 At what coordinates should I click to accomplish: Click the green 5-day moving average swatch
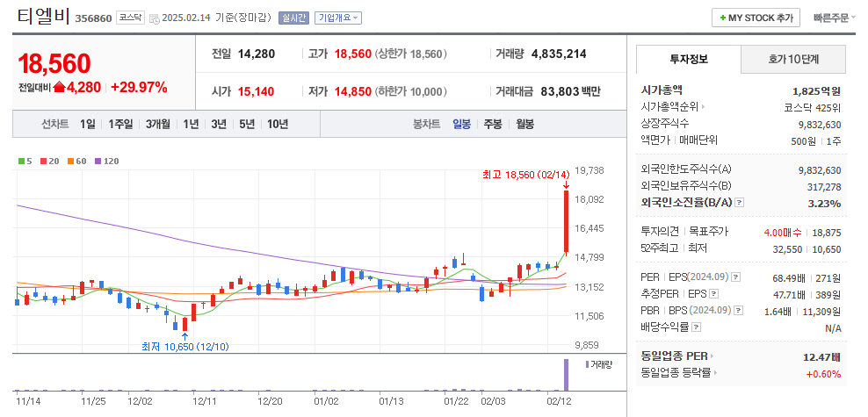21,162
